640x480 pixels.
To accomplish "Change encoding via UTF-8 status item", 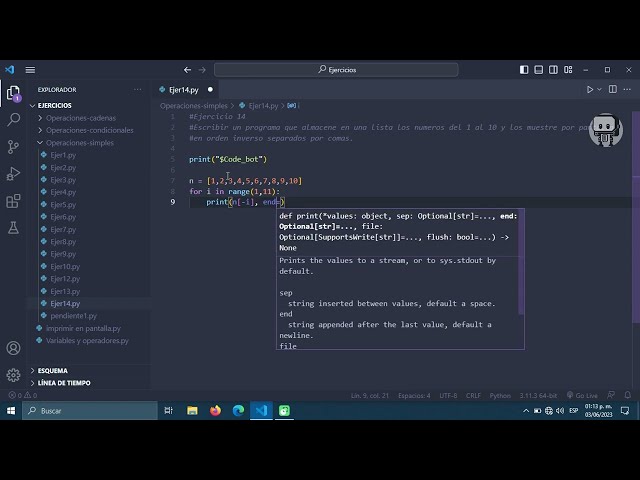I will point(448,396).
